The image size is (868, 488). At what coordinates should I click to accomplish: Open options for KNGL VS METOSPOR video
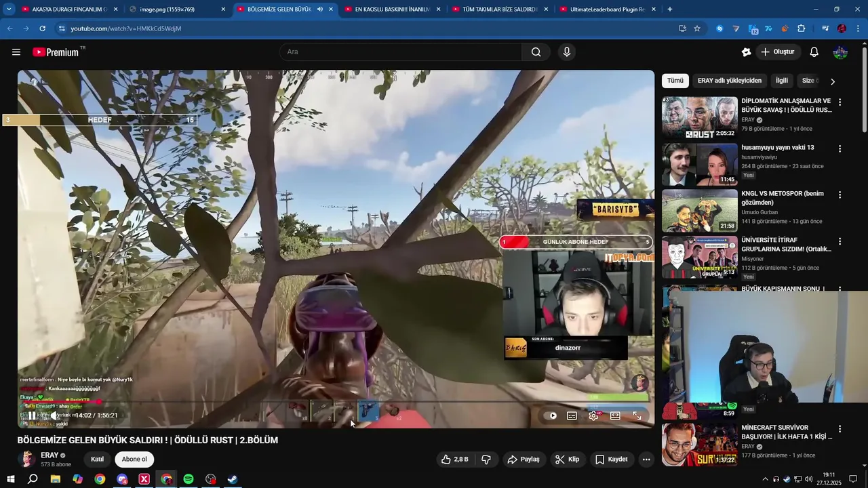[840, 195]
